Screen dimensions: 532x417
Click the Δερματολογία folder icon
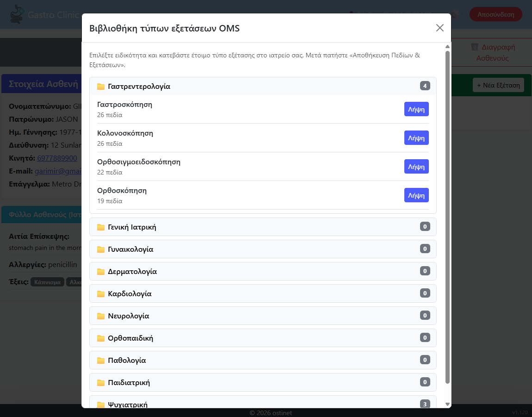[101, 271]
